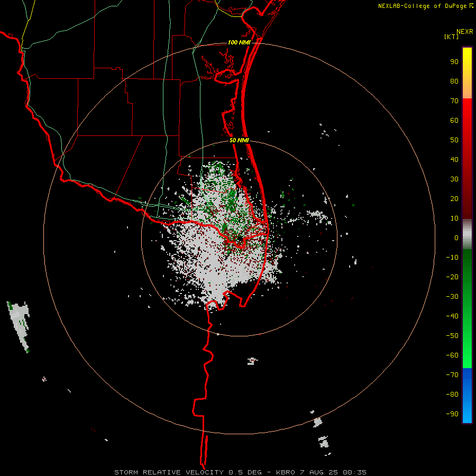
Task: Click the 50 value on velocity scale
Action: coord(454,140)
